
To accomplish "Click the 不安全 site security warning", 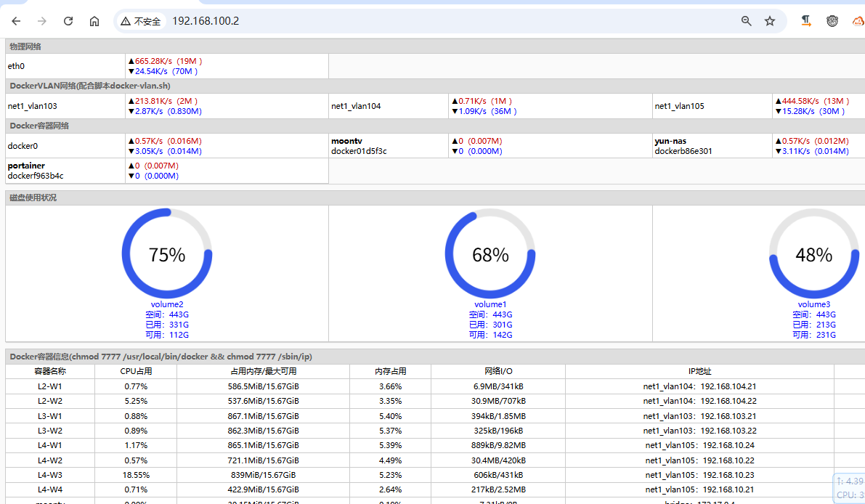I will coord(141,21).
